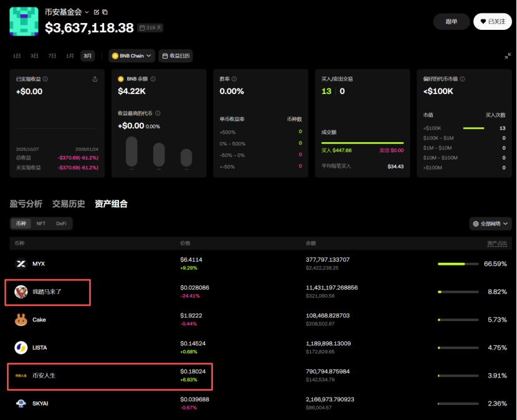Click total balance $3,637,118.38
517x420 pixels.
89,27
